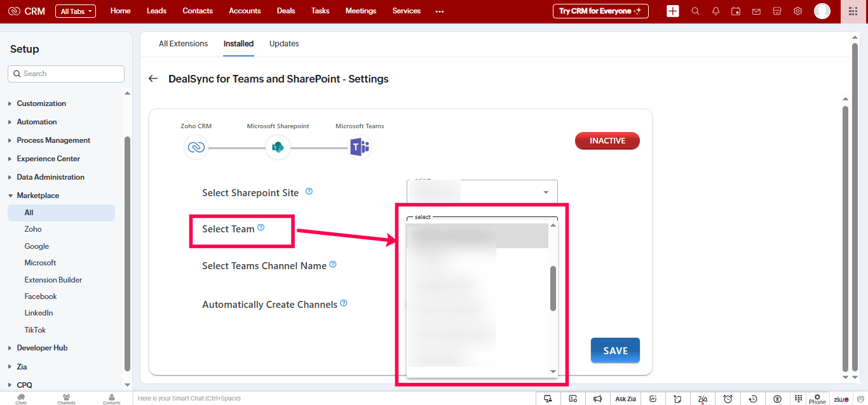
Task: Open global search magnifier icon
Action: click(x=695, y=11)
